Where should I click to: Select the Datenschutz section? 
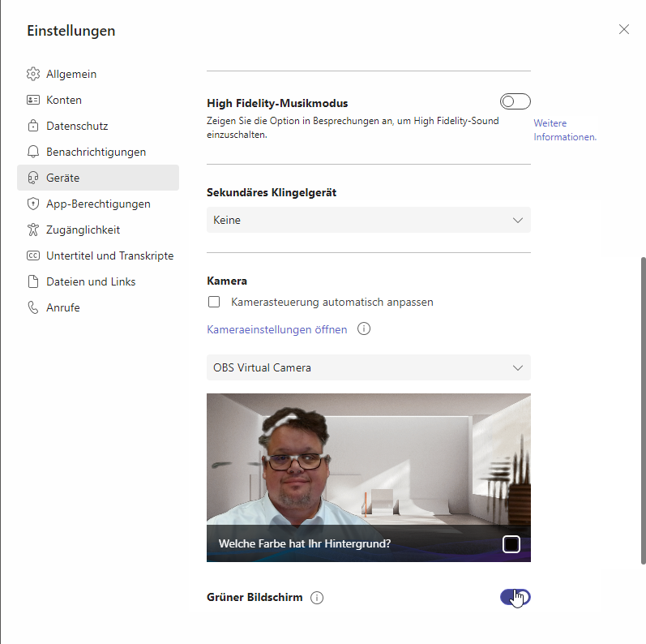coord(98,126)
